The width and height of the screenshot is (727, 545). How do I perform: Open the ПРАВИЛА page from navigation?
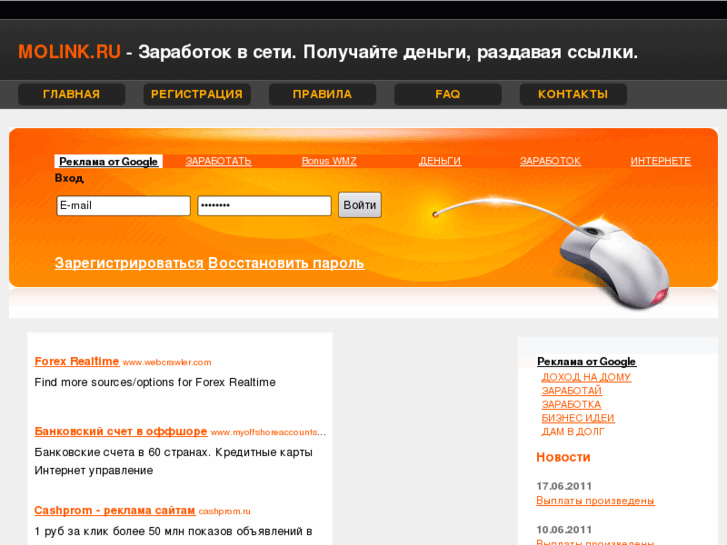click(x=322, y=94)
